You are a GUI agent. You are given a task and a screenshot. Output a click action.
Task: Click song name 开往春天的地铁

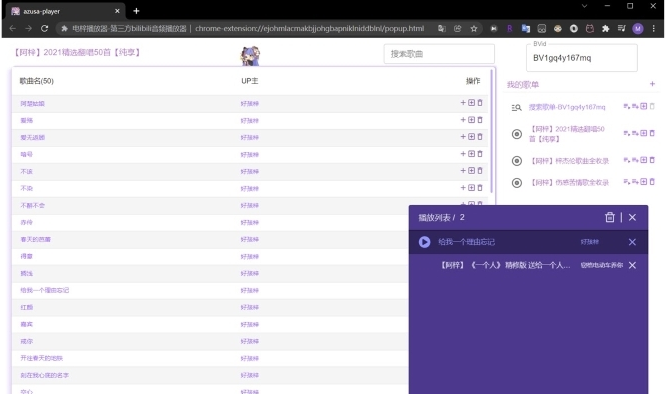[42, 358]
